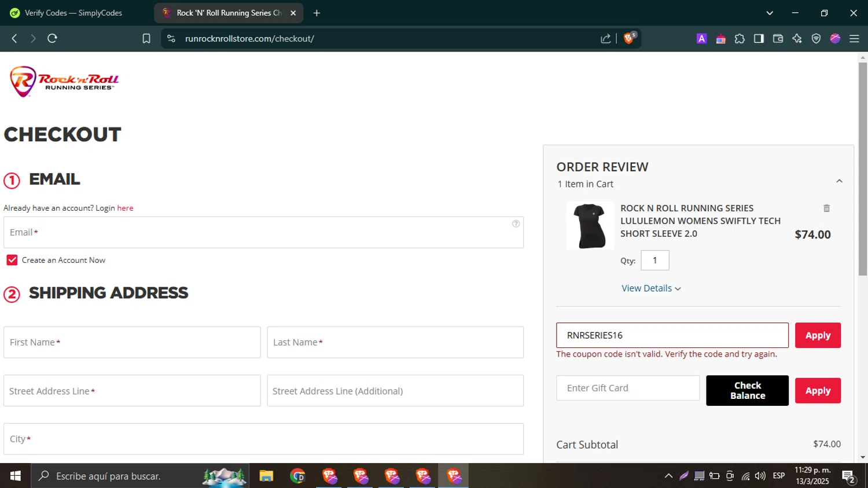Screen dimensions: 868x488
Task: Reload the checkout page
Action: [52, 38]
